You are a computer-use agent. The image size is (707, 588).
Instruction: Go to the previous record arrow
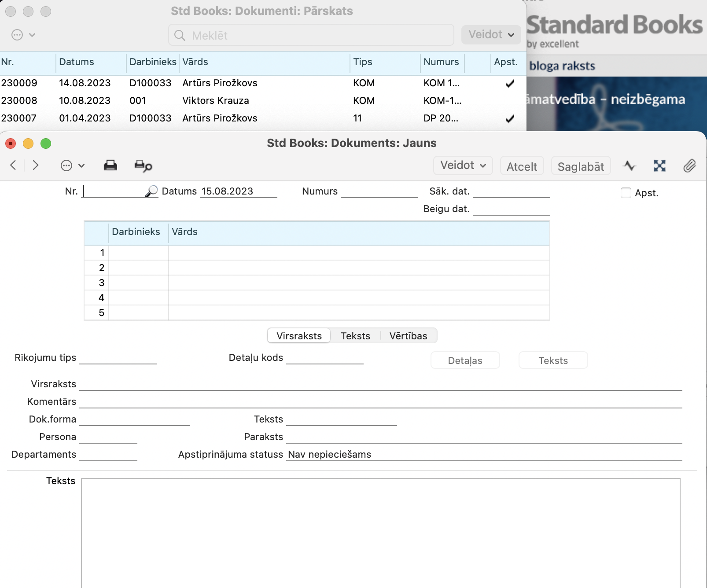[x=13, y=165]
